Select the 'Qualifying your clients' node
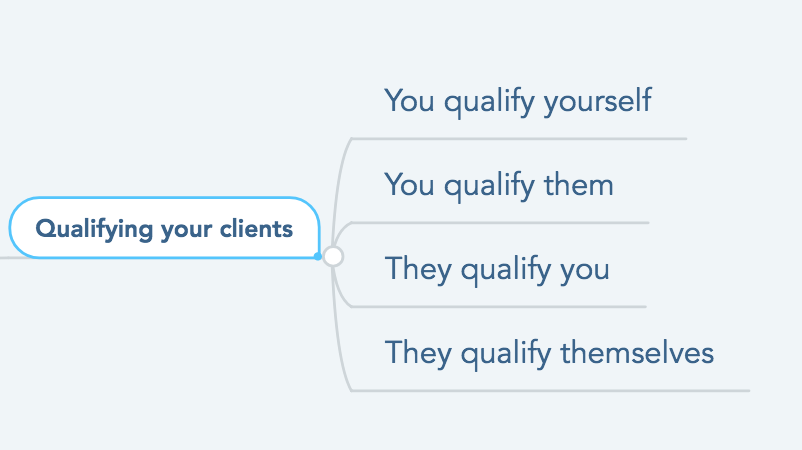This screenshot has width=802, height=450. (x=165, y=228)
